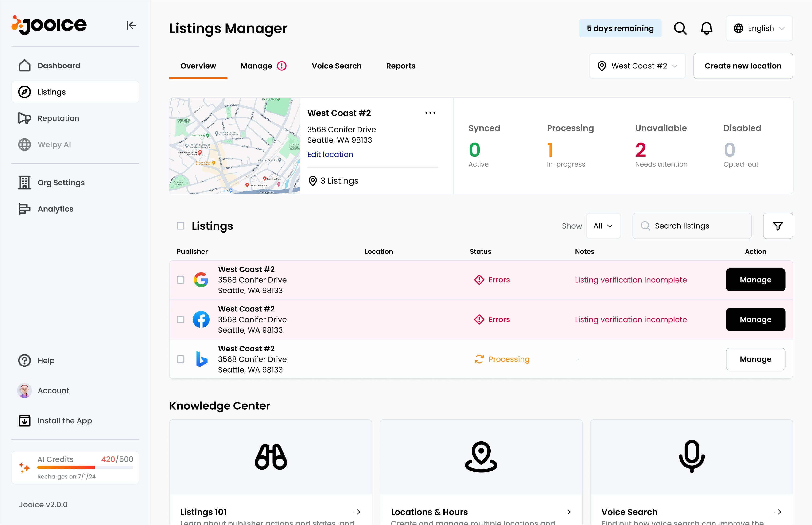Open Edit location link for West Coast #2
The width and height of the screenshot is (812, 525).
pos(330,154)
